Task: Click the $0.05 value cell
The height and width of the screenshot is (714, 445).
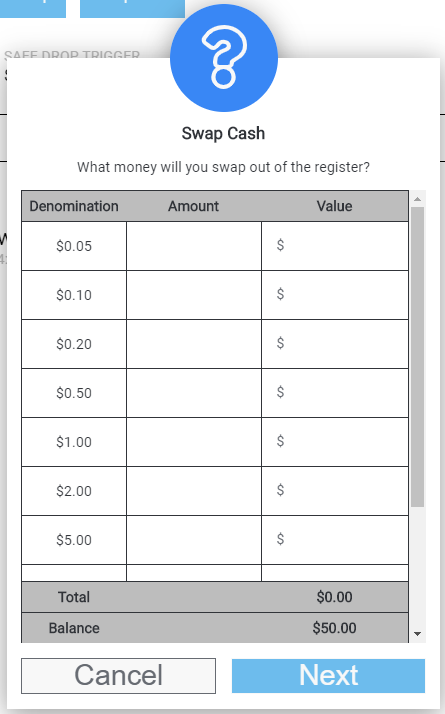Action: point(335,246)
